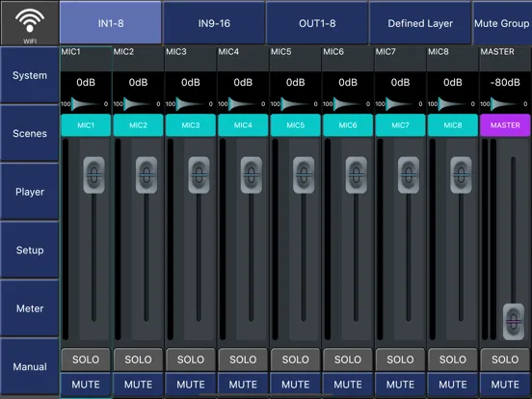Click the MIC2 pan indicator
Screen dimensions: 532x399
point(137,104)
